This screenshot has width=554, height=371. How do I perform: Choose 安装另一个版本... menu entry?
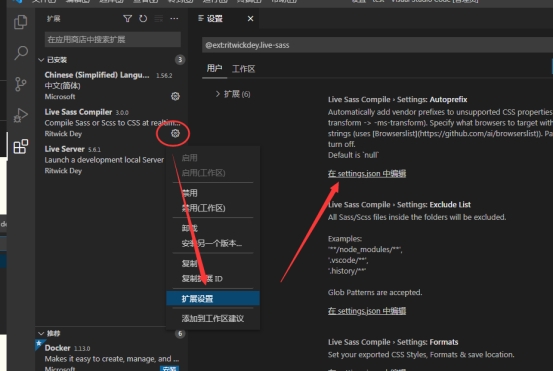coord(213,243)
